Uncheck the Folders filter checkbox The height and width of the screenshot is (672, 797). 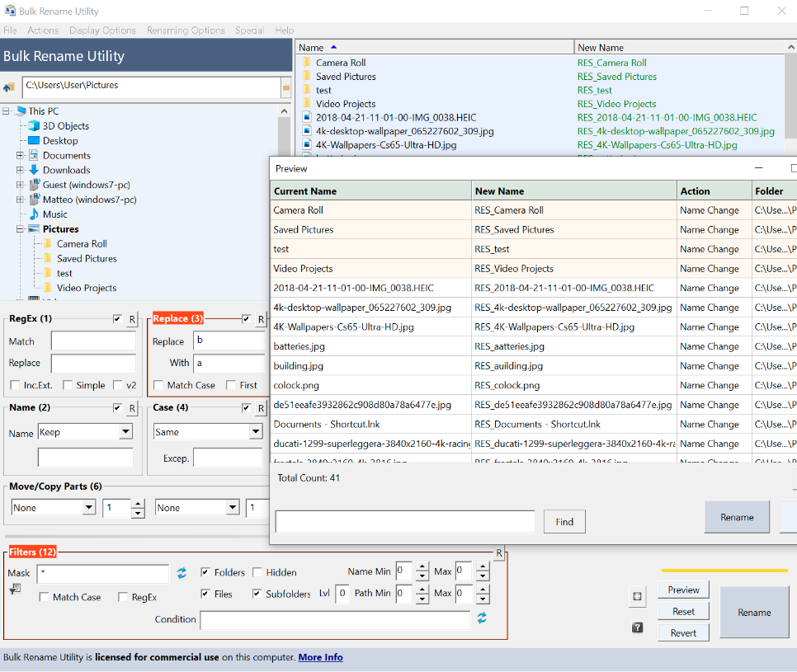[x=205, y=572]
